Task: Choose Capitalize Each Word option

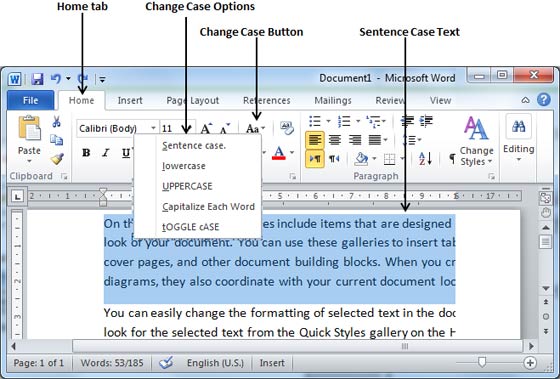Action: (x=198, y=206)
